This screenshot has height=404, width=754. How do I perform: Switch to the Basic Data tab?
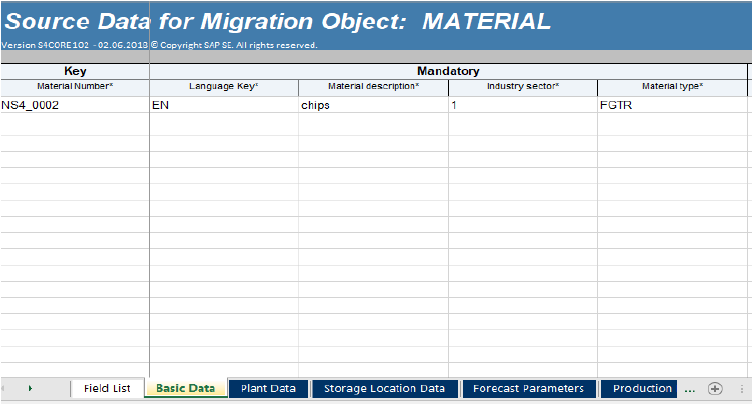[x=185, y=389]
